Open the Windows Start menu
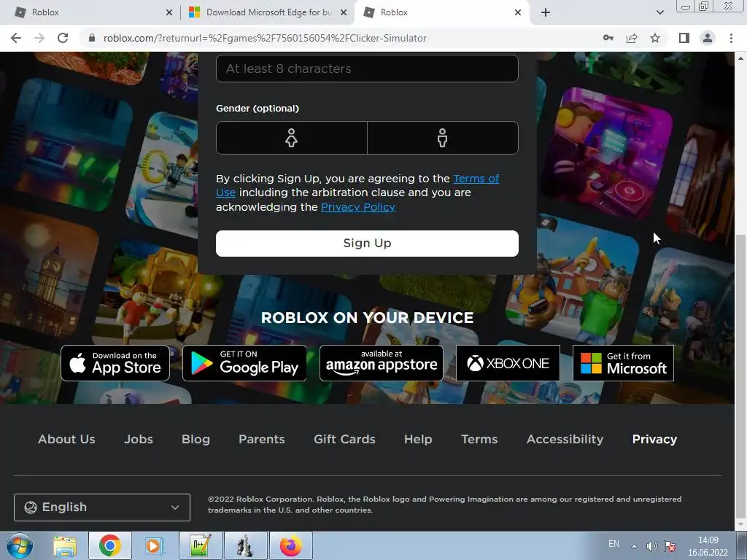 pos(19,545)
